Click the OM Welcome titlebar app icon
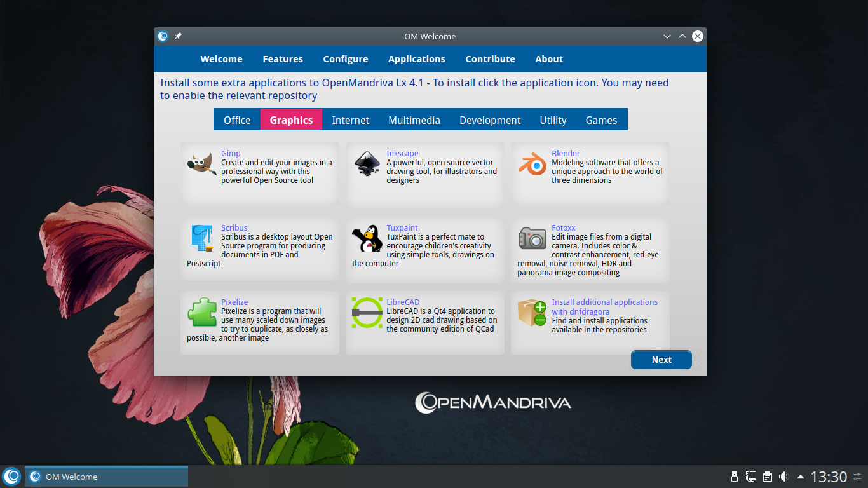Image resolution: width=868 pixels, height=488 pixels. coord(163,36)
